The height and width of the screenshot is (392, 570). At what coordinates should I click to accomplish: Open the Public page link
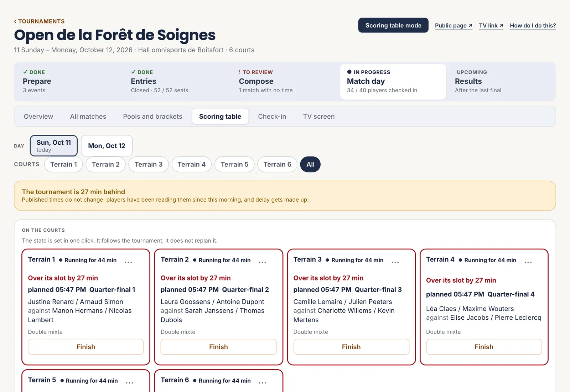454,26
